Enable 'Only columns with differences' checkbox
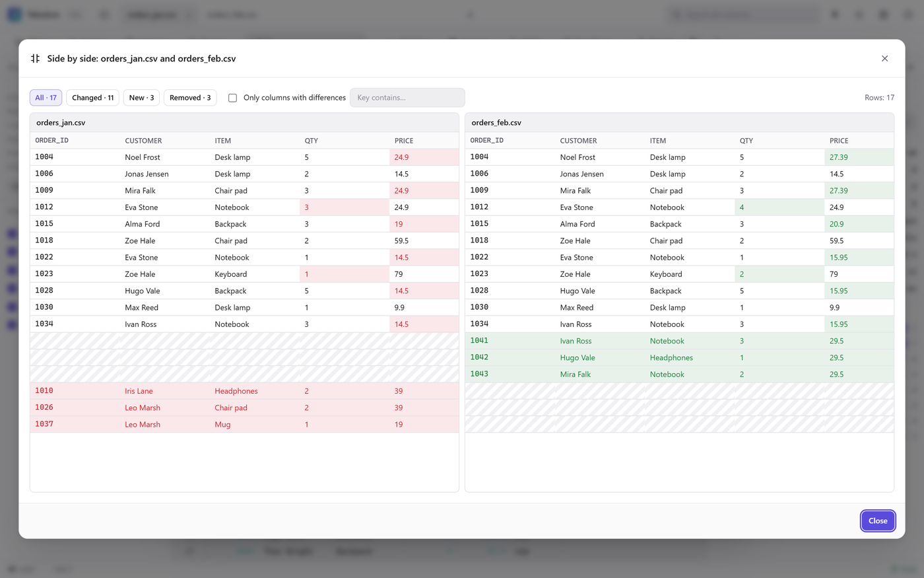The image size is (924, 578). click(232, 98)
